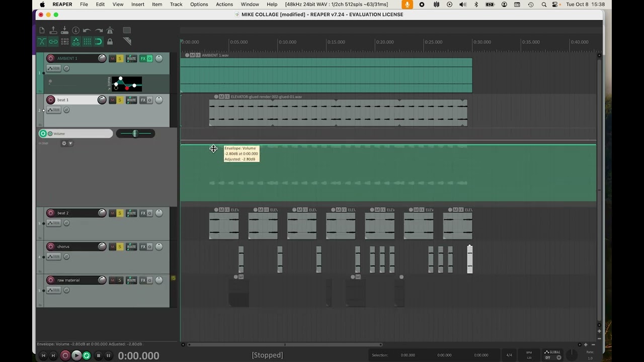Open TRIM envelope button on beat 1

[54, 110]
